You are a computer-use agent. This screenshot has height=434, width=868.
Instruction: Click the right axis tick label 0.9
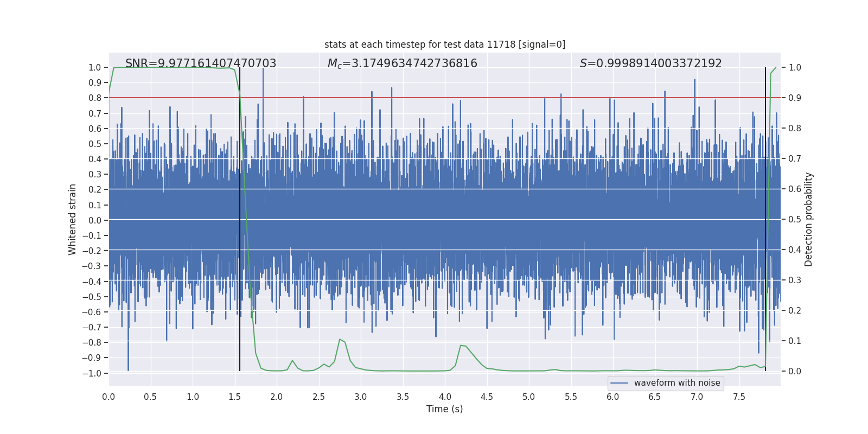[x=795, y=98]
